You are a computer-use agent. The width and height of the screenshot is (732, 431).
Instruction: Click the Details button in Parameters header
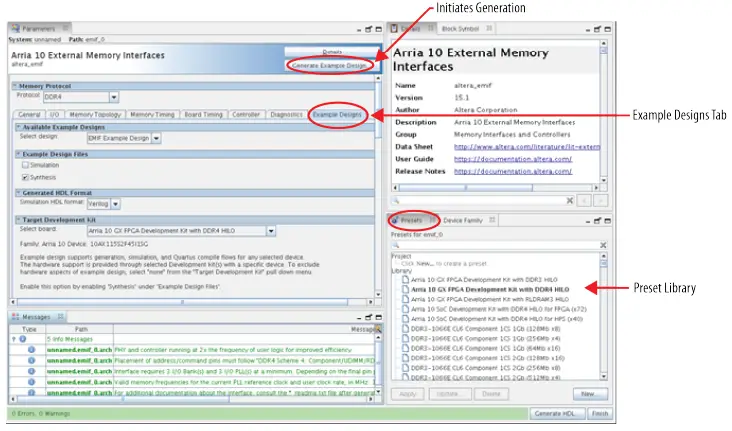coord(332,52)
